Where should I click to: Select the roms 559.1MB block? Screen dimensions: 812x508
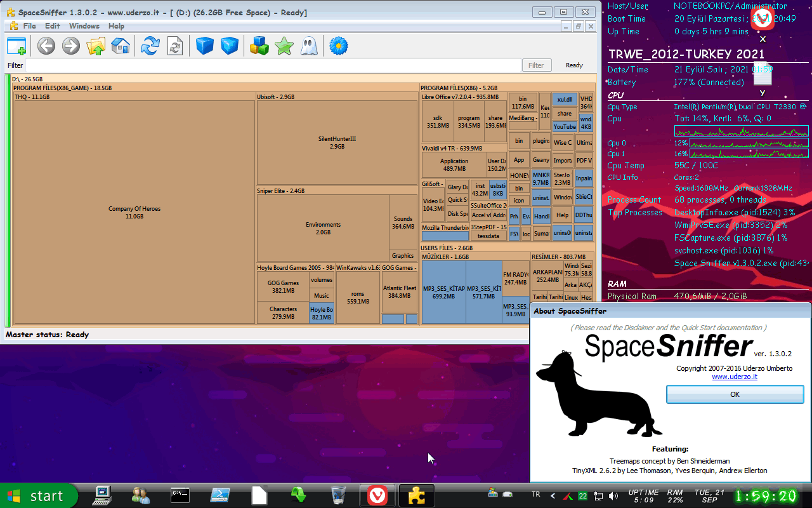pos(358,298)
